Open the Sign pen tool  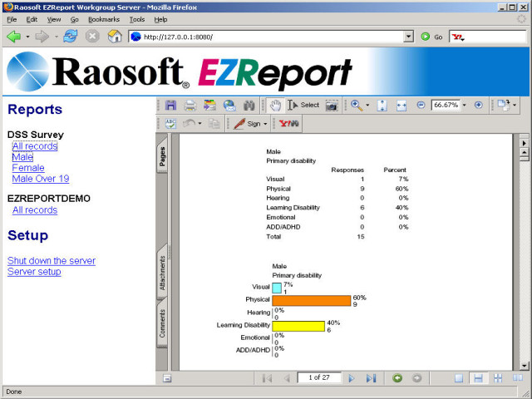(247, 124)
